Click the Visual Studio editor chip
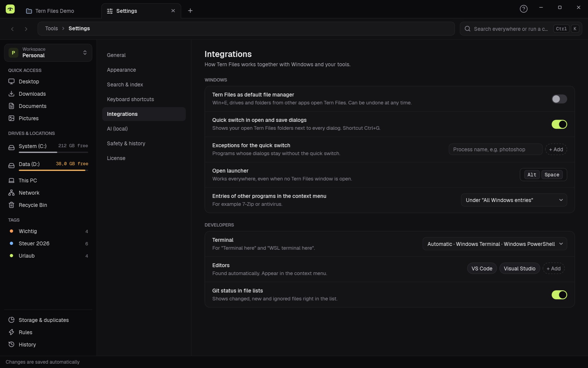Screen dimensions: 588x368 coord(519,269)
